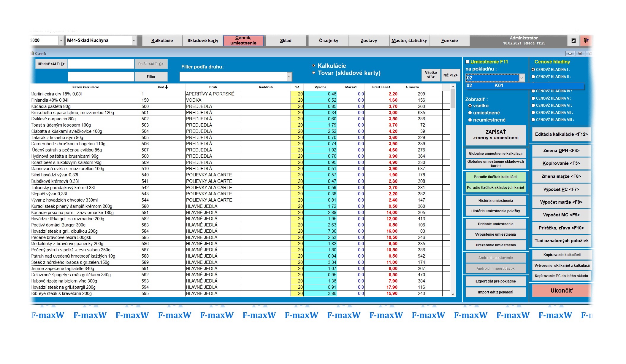Image resolution: width=626 pixels, height=364 pixels.
Task: Click Poradie tlačítok kalkulácií green button
Action: [496, 177]
